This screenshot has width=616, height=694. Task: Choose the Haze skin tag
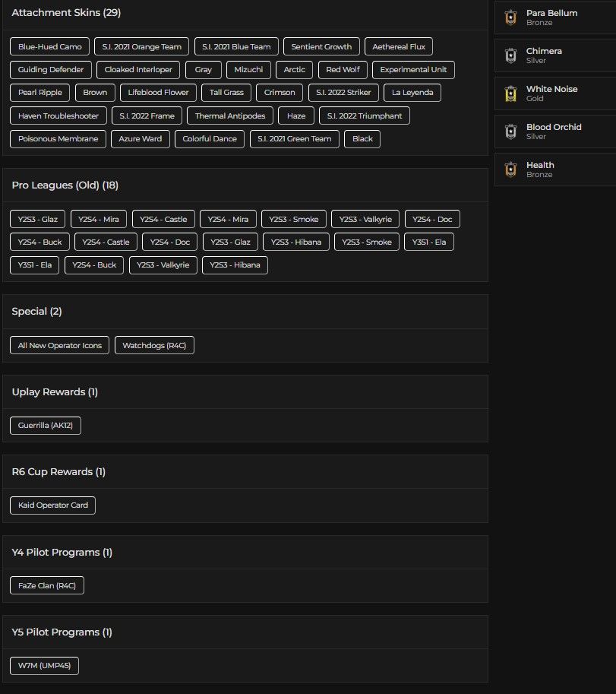pyautogui.click(x=296, y=116)
